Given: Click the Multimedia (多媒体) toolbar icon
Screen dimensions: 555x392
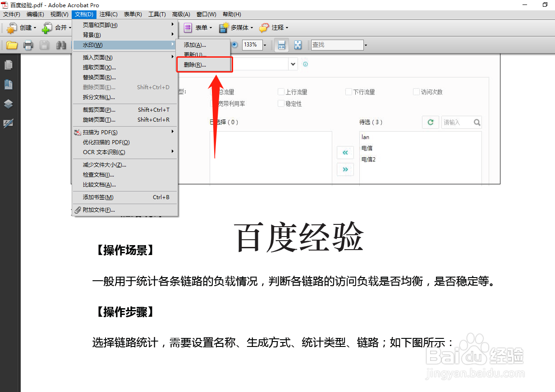Looking at the screenshot, I should click(224, 28).
